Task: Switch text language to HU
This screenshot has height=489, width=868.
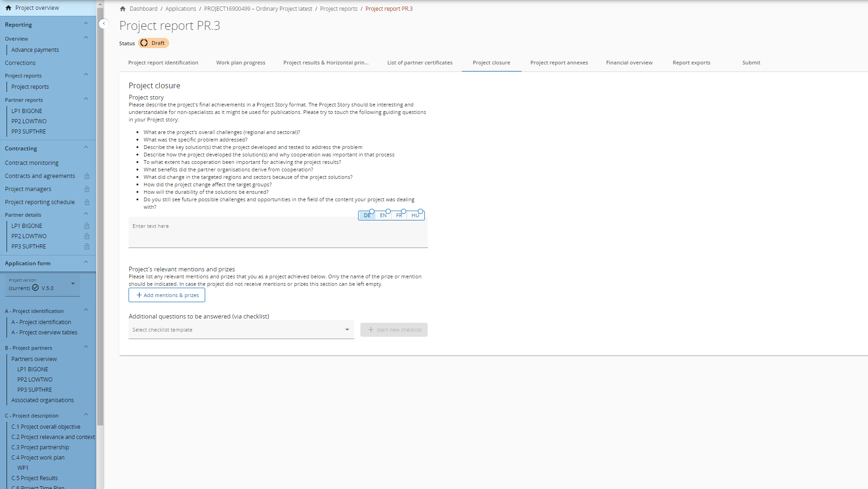Action: 415,215
